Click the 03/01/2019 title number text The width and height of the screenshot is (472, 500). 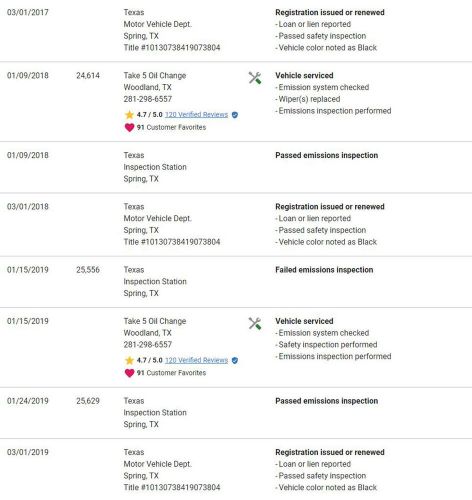(172, 487)
